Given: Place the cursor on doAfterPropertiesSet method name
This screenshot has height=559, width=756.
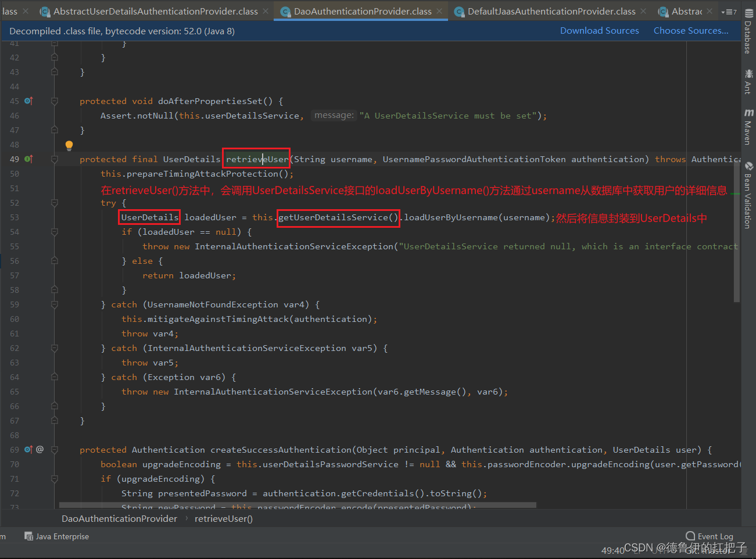Looking at the screenshot, I should 210,101.
